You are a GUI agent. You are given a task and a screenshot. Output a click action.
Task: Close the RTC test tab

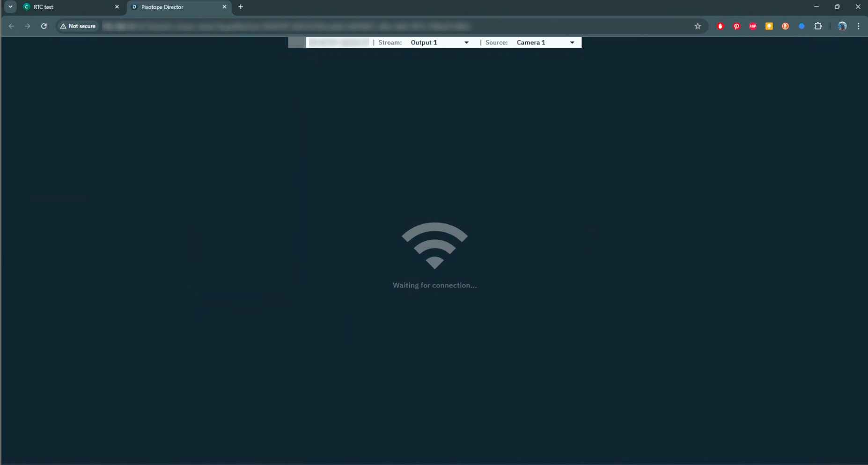117,7
